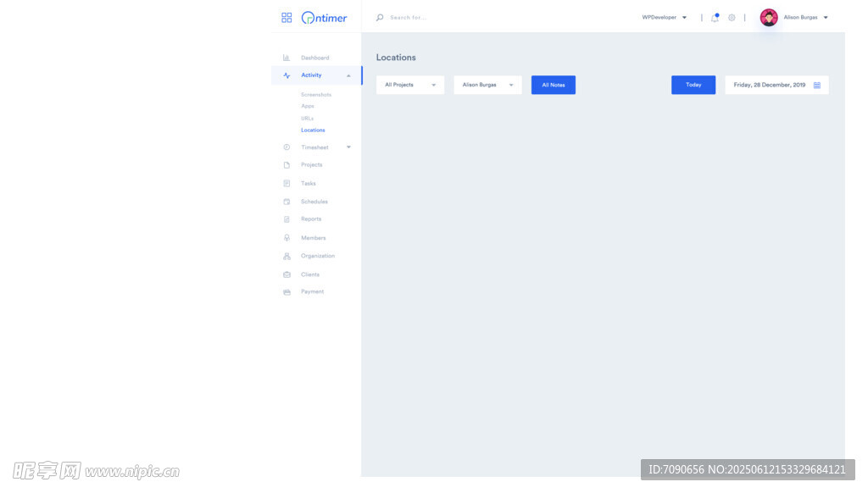The image size is (868, 493).
Task: Open Screenshots under Activity
Action: (316, 95)
